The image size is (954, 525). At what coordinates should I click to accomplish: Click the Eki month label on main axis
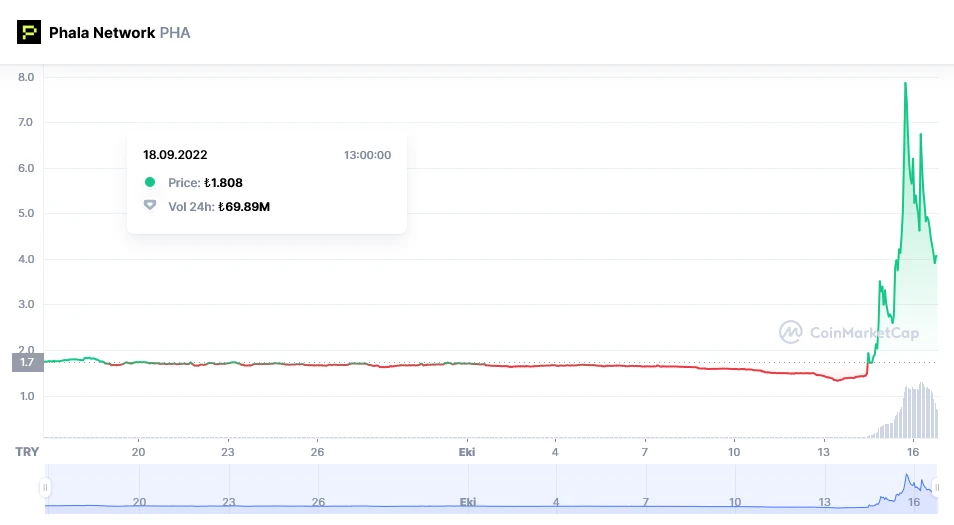tap(467, 452)
